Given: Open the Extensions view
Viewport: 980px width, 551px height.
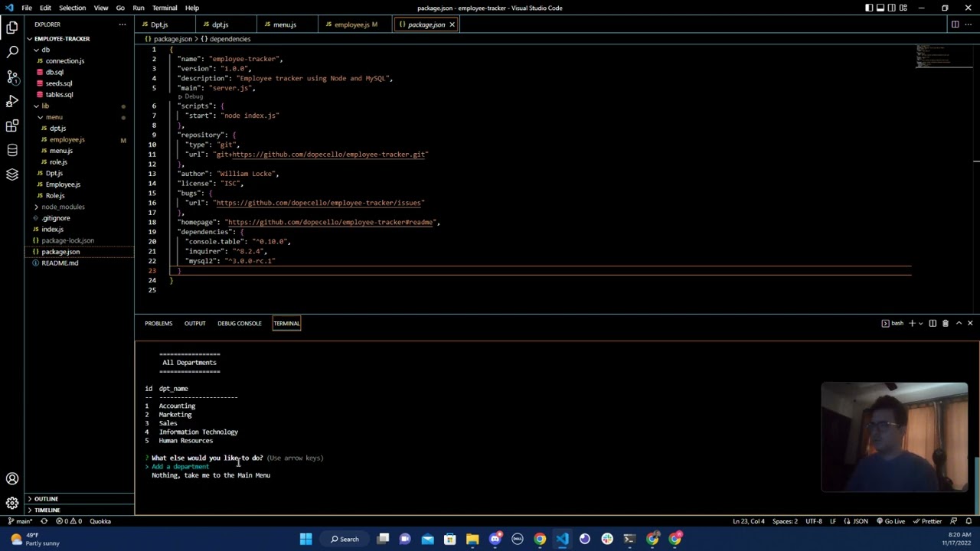Looking at the screenshot, I should (12, 126).
